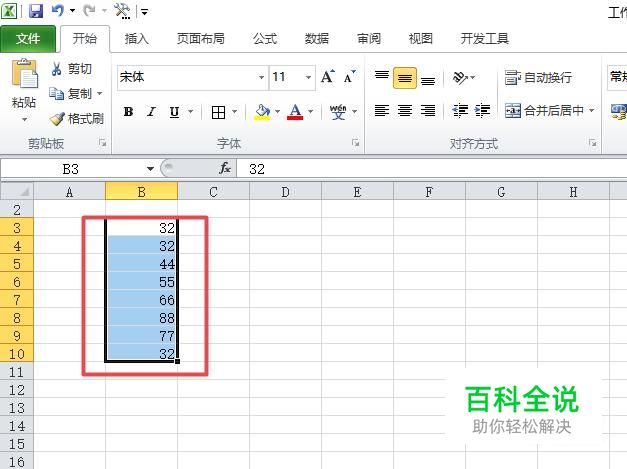627x469 pixels.
Task: Expand the Name Box dropdown arrow
Action: 150,169
